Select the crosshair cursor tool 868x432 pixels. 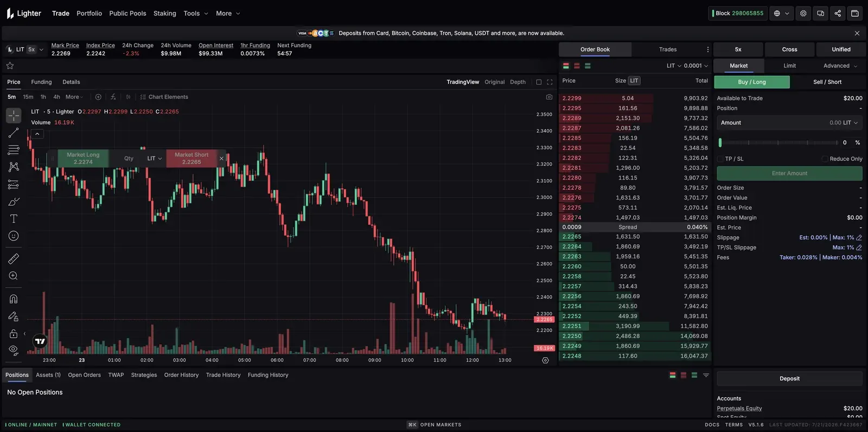14,115
